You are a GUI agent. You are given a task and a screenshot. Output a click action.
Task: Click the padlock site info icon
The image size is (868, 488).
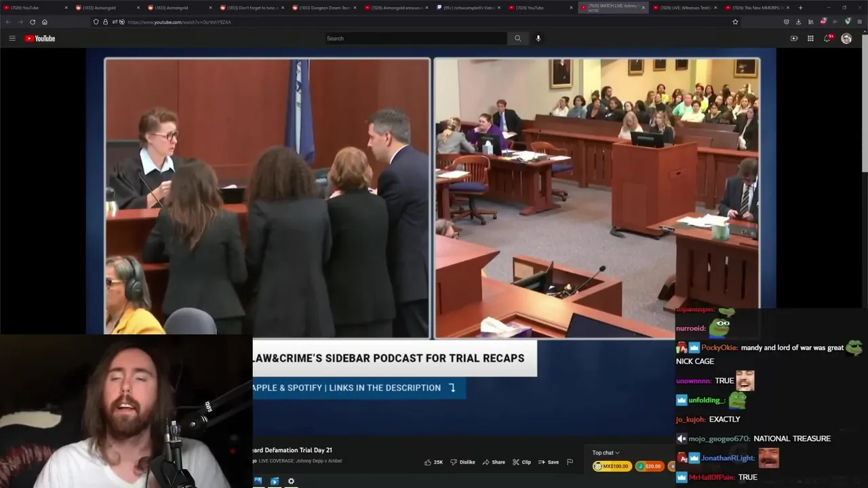pos(104,22)
